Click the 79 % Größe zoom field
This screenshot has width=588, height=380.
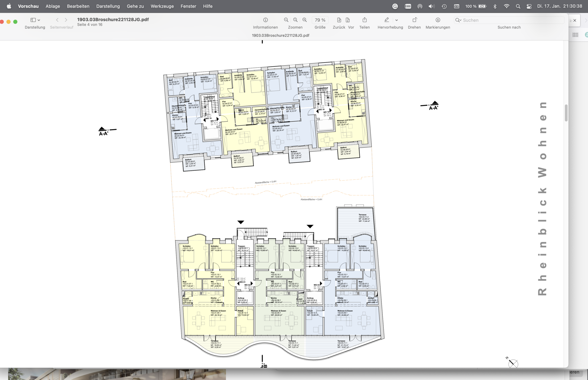point(320,20)
